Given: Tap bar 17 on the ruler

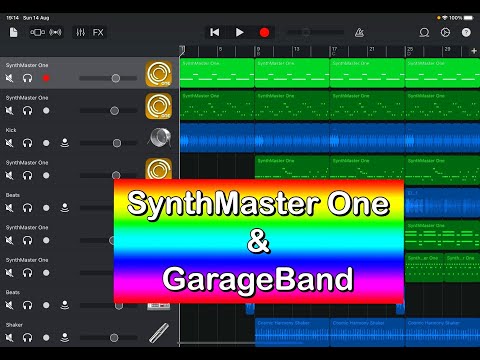Looking at the screenshot, I should point(334,49).
